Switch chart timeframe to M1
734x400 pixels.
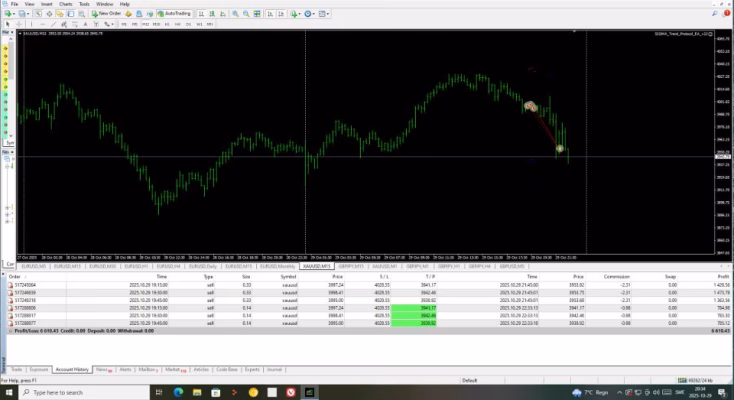click(x=124, y=24)
